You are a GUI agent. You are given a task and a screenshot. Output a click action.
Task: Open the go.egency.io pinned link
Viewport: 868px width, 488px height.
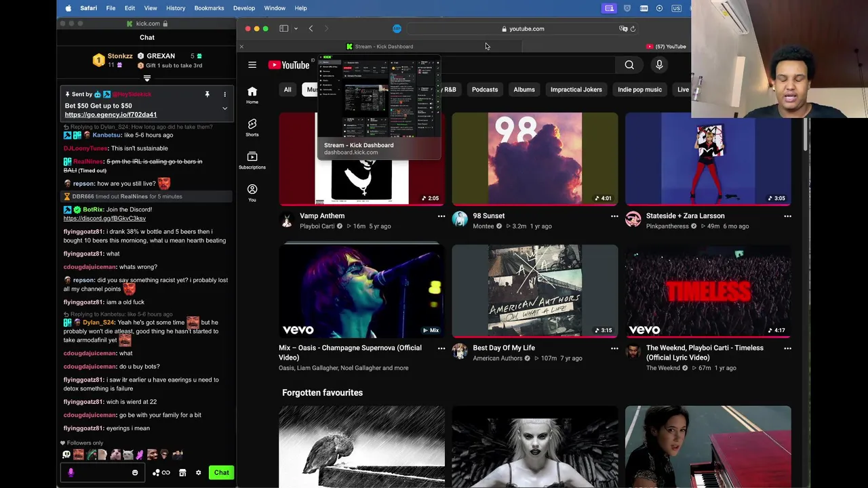[x=111, y=115]
